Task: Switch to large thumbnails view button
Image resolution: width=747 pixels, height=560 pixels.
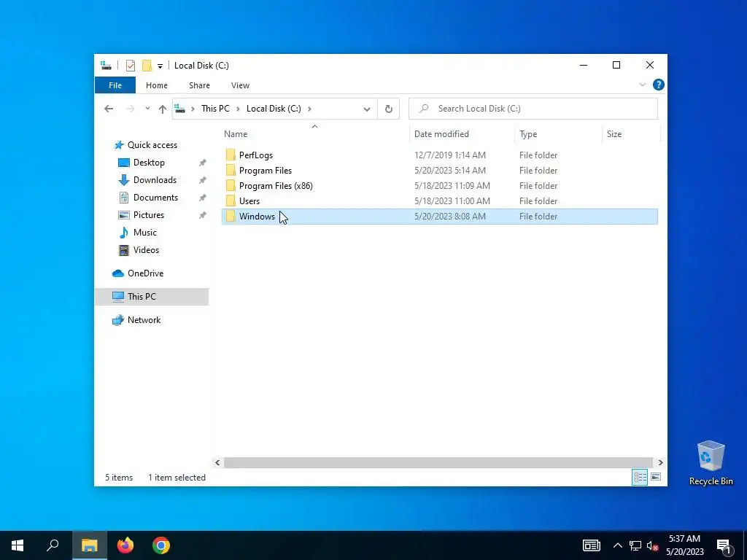Action: coord(656,477)
